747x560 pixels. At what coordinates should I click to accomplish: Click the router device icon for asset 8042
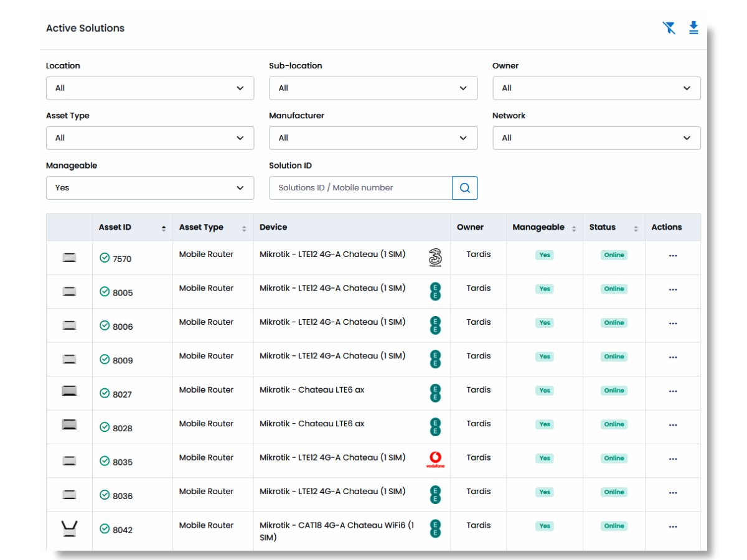pos(70,530)
